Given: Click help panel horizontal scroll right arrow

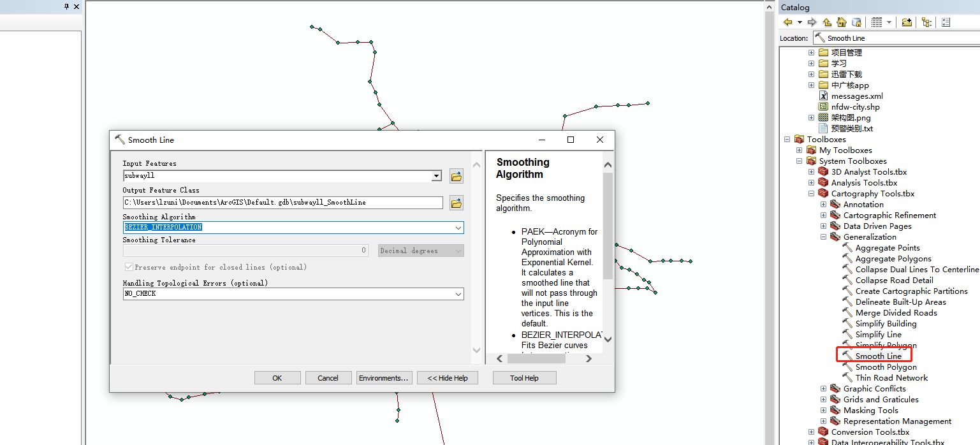Looking at the screenshot, I should coord(589,358).
